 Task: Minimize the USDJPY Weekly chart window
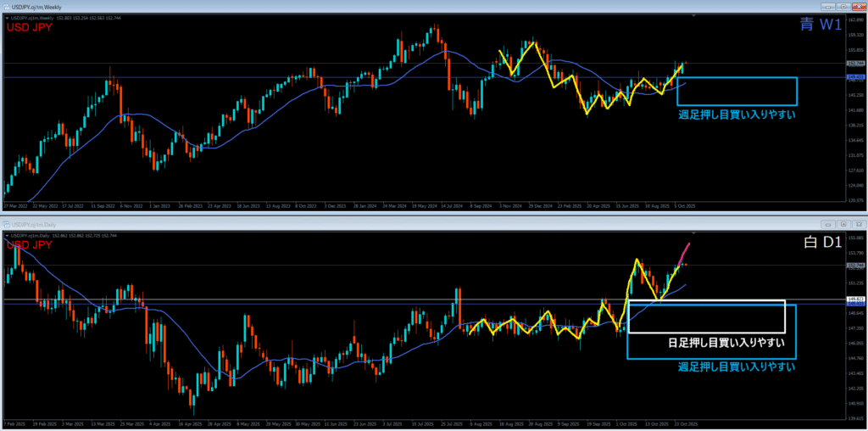(829, 7)
